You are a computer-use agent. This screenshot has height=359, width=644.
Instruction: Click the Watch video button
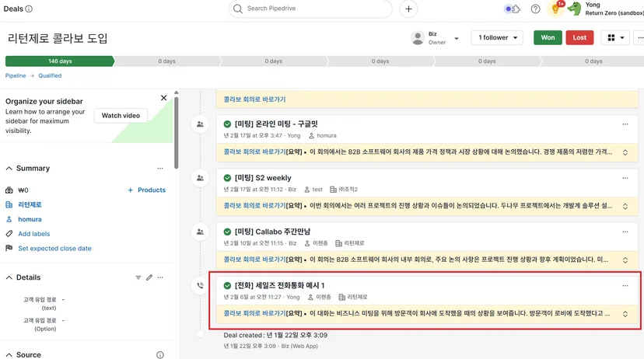[x=121, y=116]
